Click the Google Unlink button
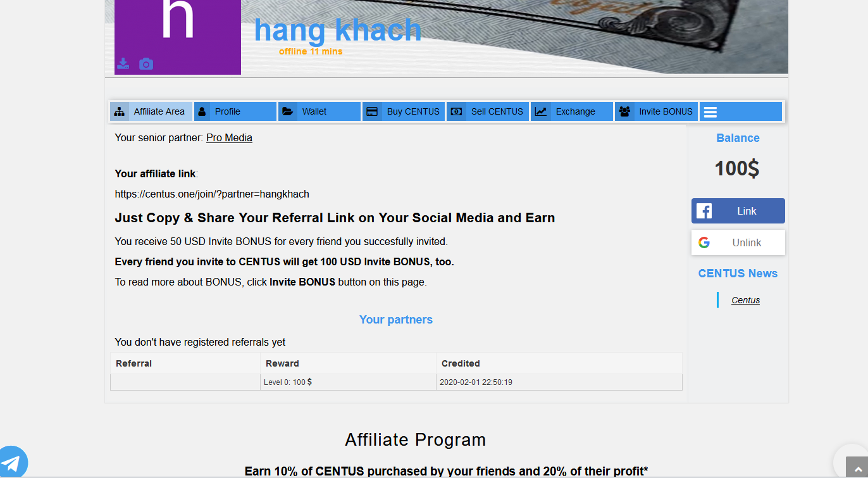 pyautogui.click(x=738, y=242)
